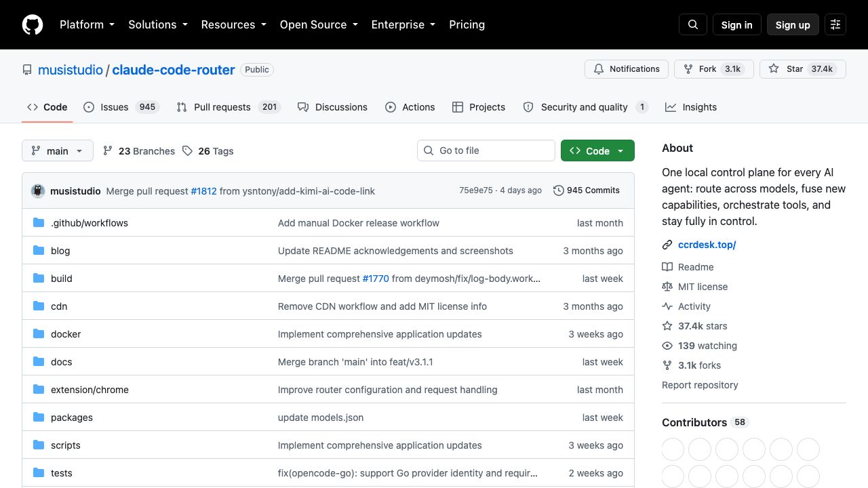Click the Notifications button
Image resolution: width=868 pixels, height=488 pixels.
[627, 69]
